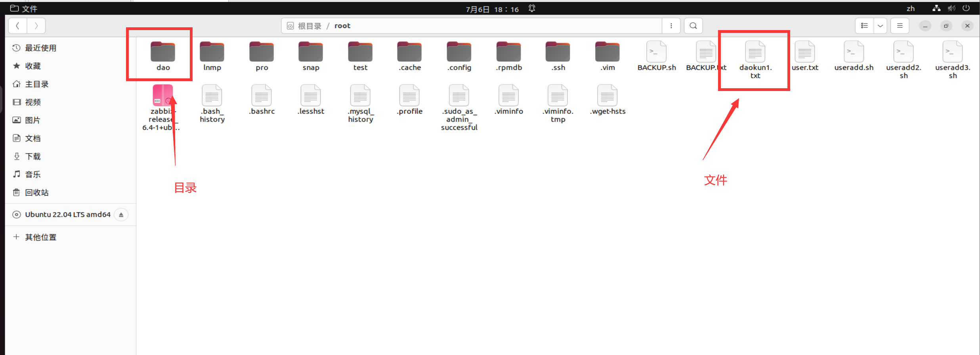This screenshot has width=980, height=355.
Task: Open the lnmp folder
Action: [212, 56]
